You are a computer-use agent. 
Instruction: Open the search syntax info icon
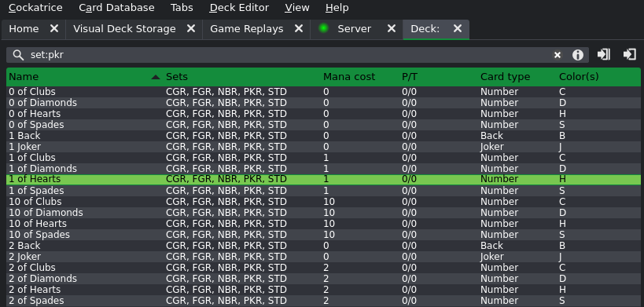coord(578,55)
